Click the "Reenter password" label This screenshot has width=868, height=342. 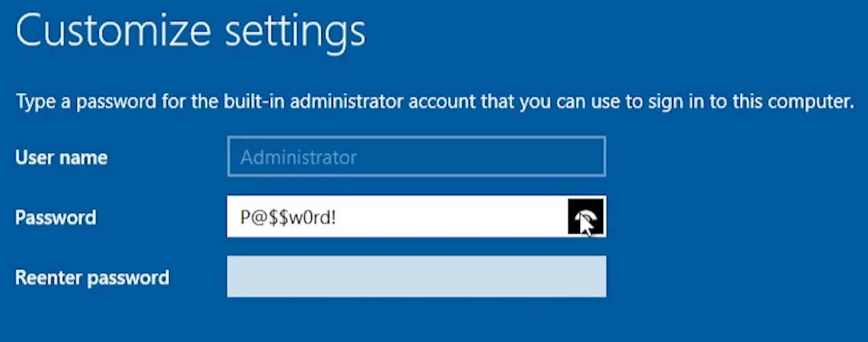tap(92, 277)
